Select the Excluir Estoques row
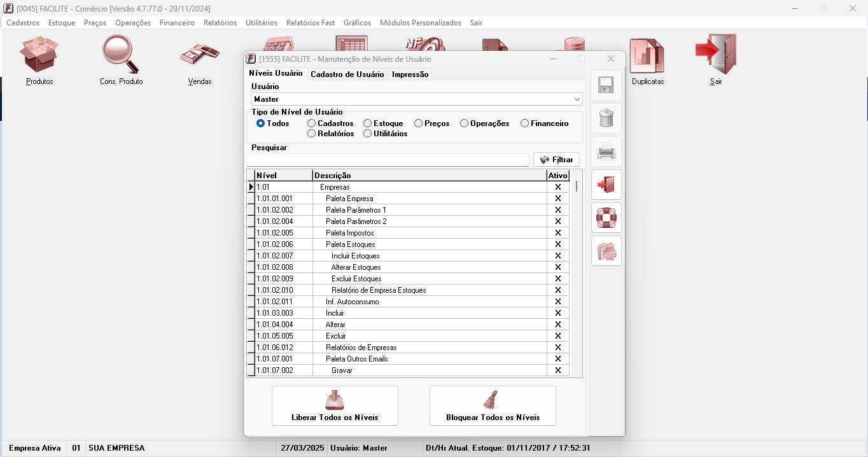Viewport: 868px width, 457px height. pos(408,279)
